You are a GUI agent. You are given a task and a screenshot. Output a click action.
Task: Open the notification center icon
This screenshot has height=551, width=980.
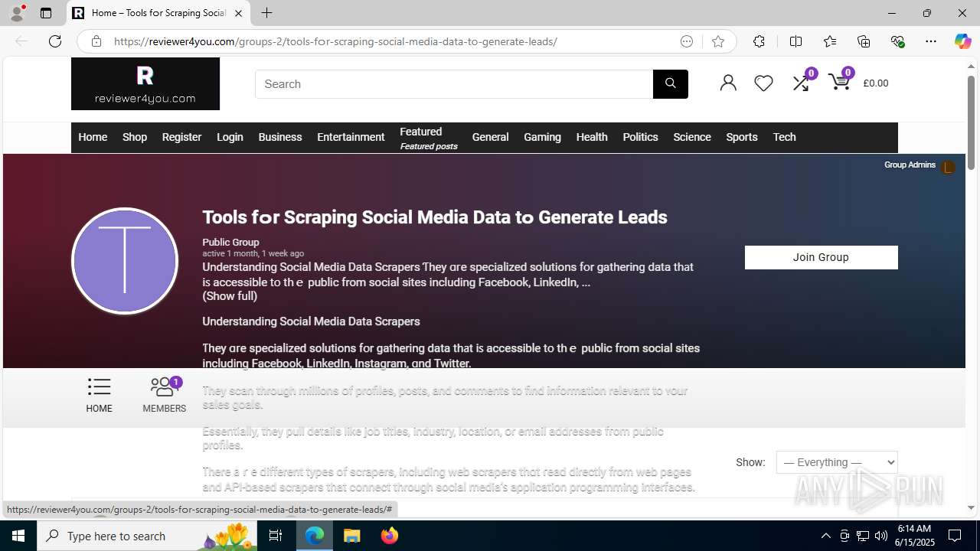[x=955, y=536]
